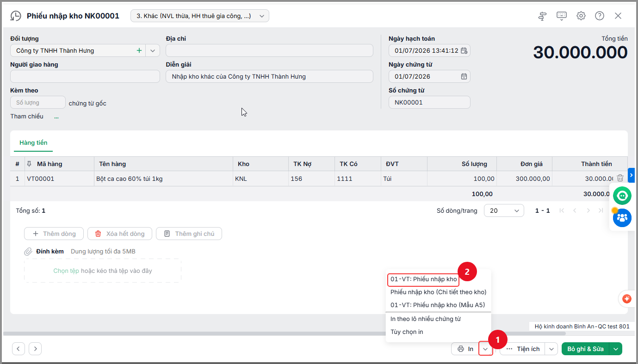Open the orange AI sparkle icon
Viewport: 638px width, 364px height.
click(627, 299)
